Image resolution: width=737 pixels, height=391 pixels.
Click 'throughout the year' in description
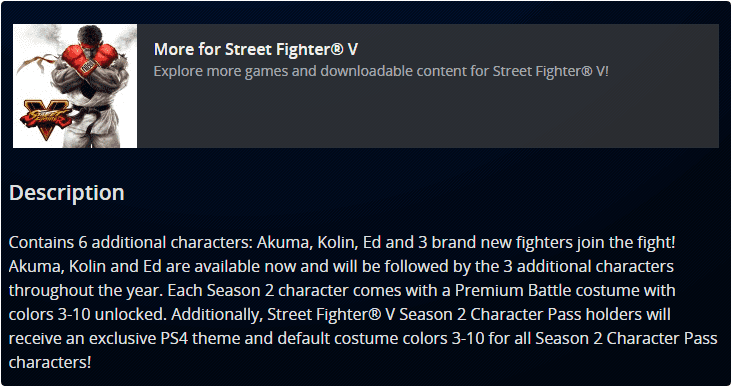(x=86, y=290)
